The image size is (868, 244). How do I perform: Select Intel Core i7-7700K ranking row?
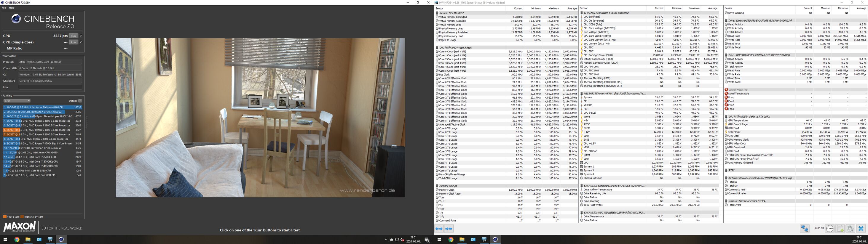click(42, 157)
